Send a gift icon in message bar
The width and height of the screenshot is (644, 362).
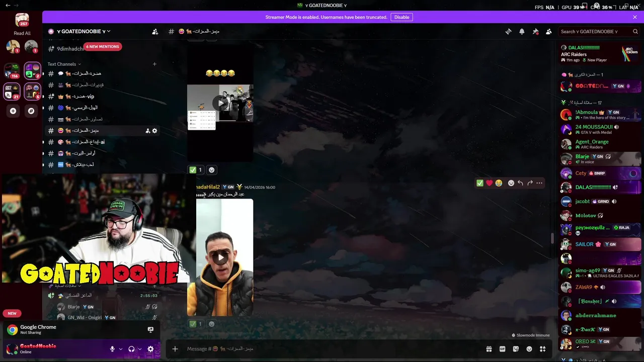[x=489, y=349]
